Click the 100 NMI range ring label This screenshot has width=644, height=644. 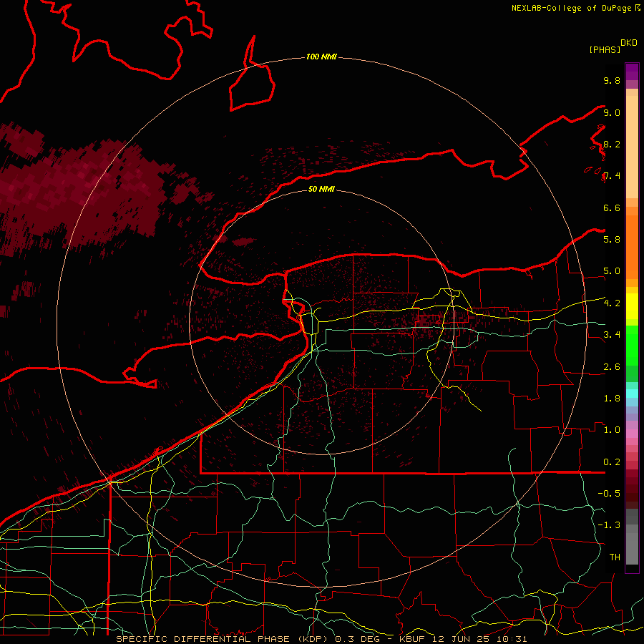tap(321, 57)
